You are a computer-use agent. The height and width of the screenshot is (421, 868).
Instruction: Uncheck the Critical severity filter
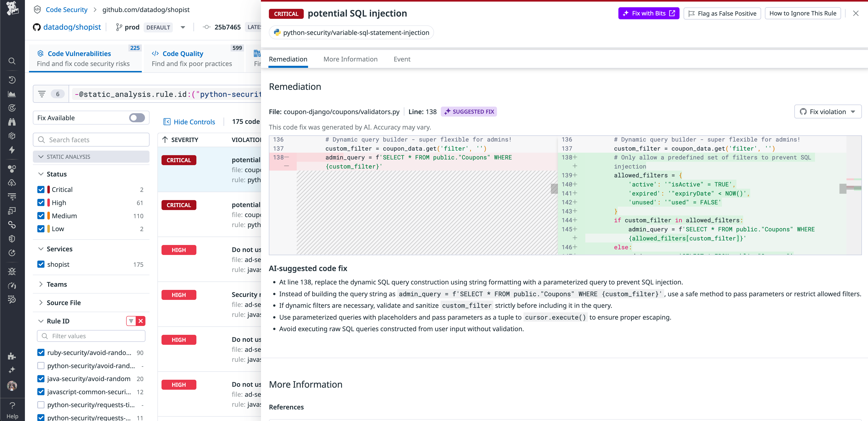point(41,189)
